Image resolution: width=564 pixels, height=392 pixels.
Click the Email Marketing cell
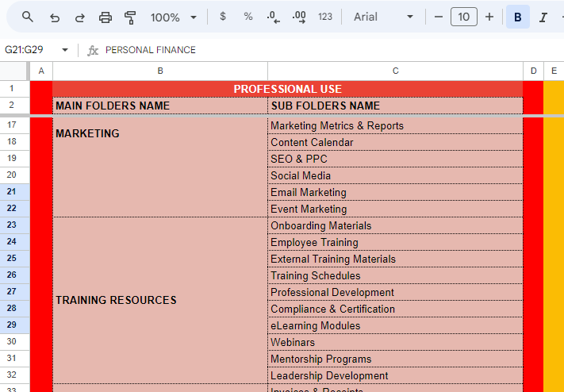[395, 192]
